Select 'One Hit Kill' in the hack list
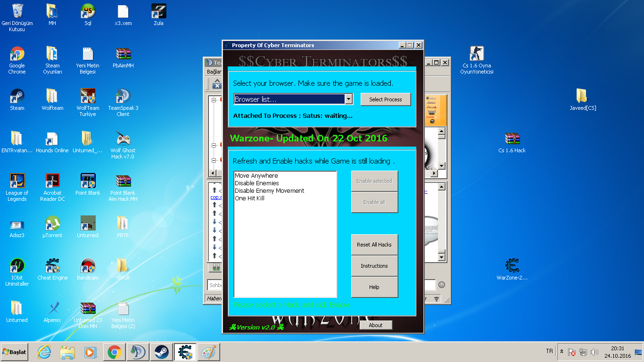Screen dimensions: 644x362 click(x=250, y=198)
